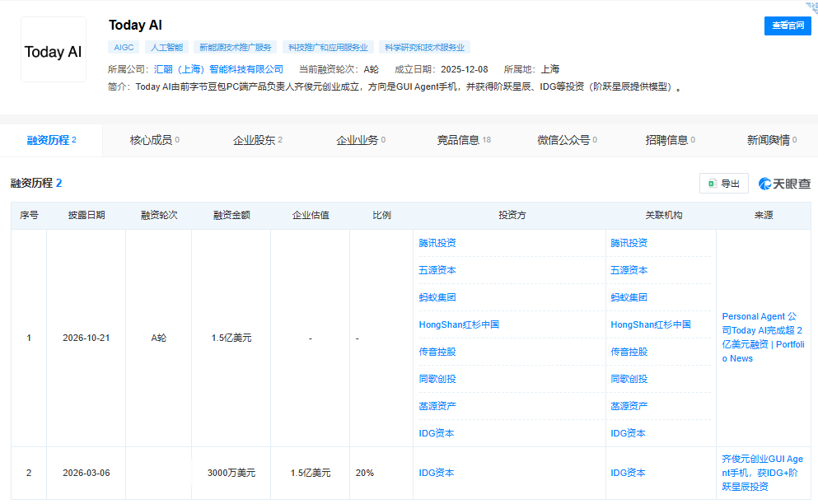The height and width of the screenshot is (504, 818).
Task: Click the 融资金额 column header
Action: pos(231,215)
